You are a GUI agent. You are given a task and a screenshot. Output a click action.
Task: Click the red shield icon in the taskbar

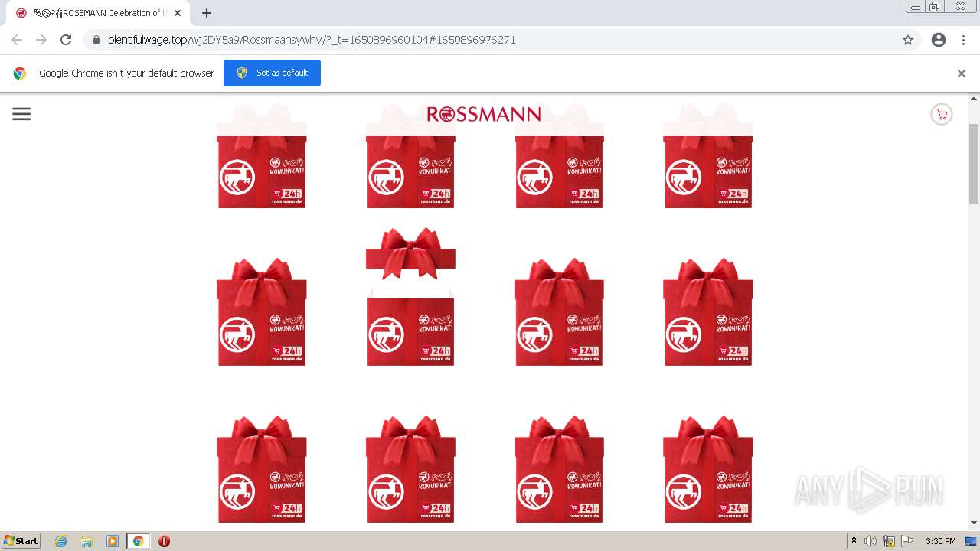[x=164, y=541]
